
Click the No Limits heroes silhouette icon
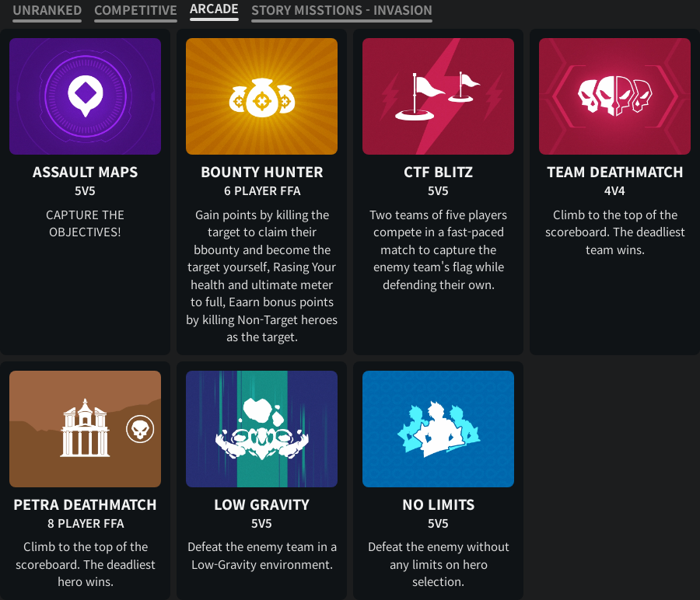click(x=438, y=429)
